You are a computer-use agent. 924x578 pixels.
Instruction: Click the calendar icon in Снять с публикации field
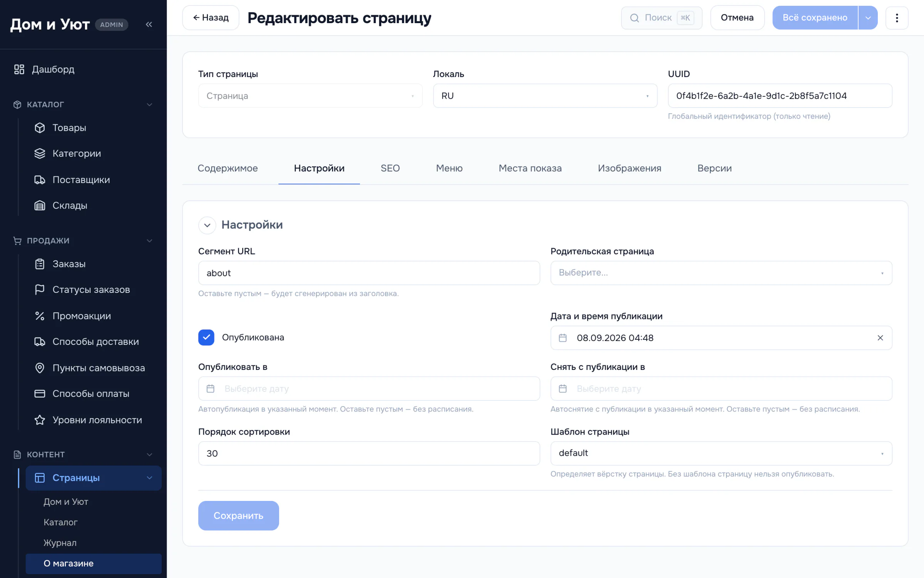(x=562, y=388)
